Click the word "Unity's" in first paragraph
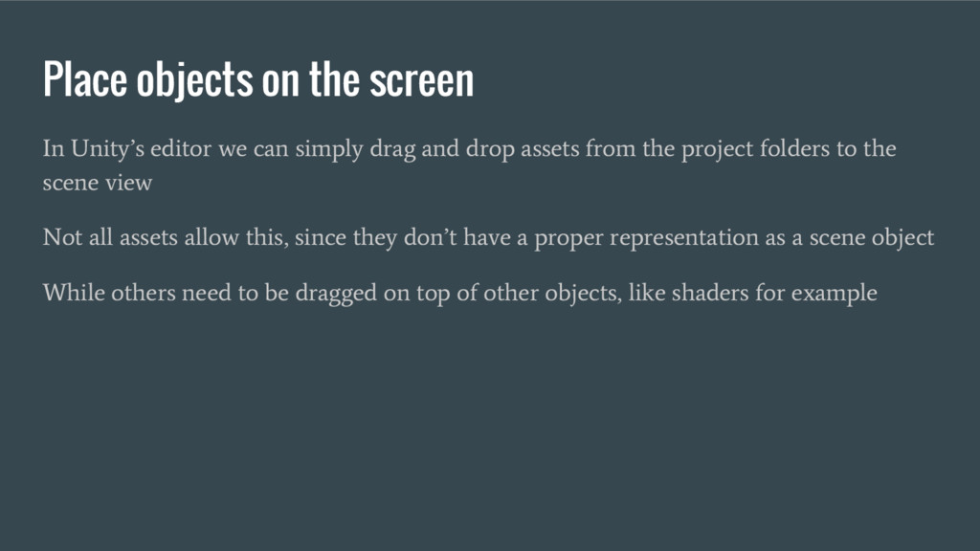The height and width of the screenshot is (551, 980). [x=107, y=148]
